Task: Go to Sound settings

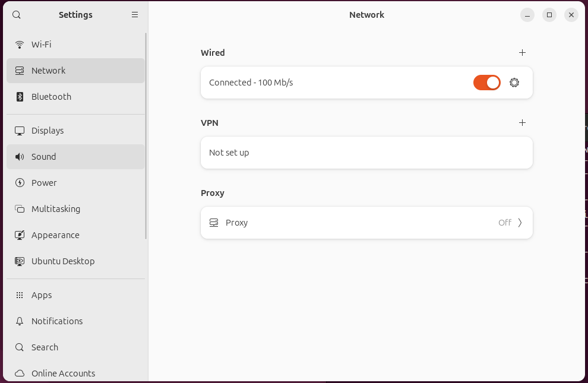Action: (44, 157)
